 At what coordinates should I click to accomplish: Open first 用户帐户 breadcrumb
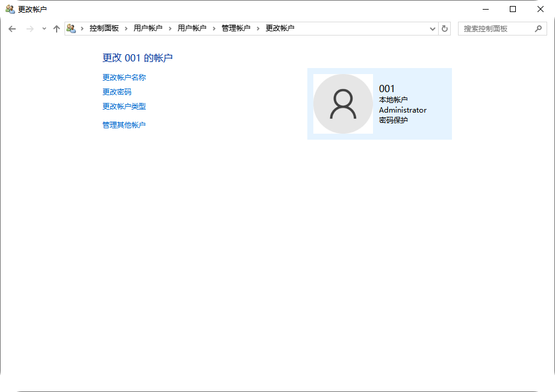[148, 28]
